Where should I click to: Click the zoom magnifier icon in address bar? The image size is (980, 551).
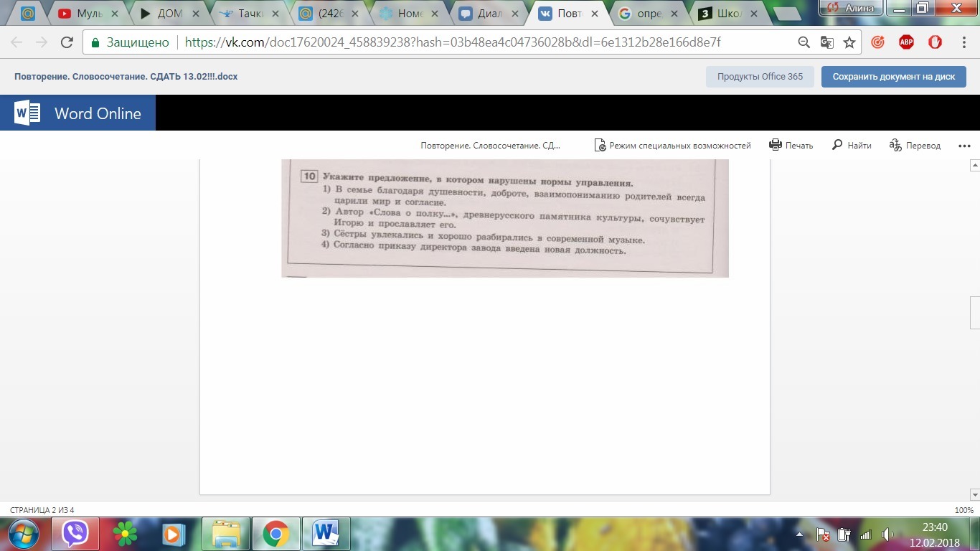[804, 42]
